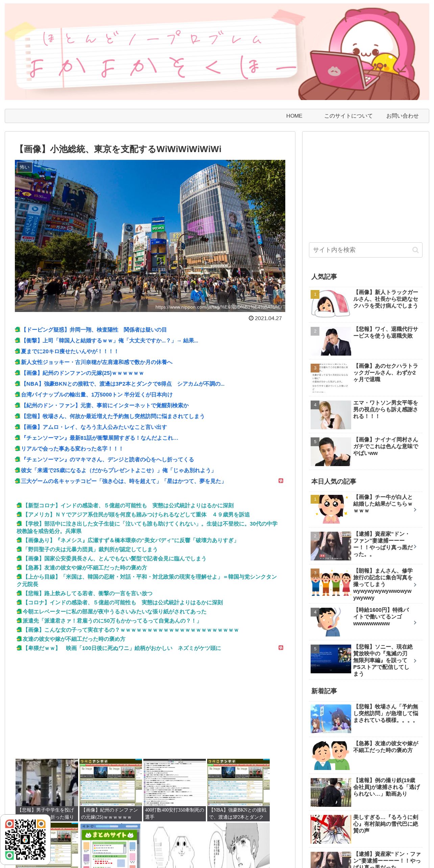Click arrow beside ソニー 鬼滅の刃 card
This screenshot has width=434, height=868.
pos(415,661)
